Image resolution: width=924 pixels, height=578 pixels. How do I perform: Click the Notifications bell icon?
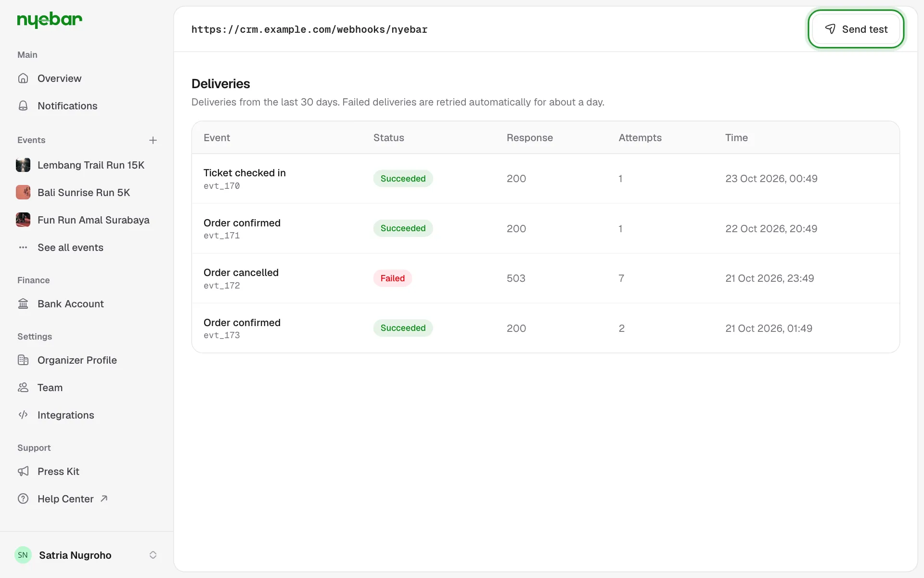[x=23, y=105]
